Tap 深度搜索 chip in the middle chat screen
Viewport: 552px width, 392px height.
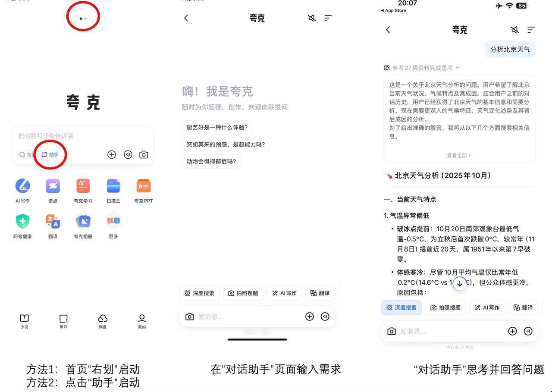[200, 293]
